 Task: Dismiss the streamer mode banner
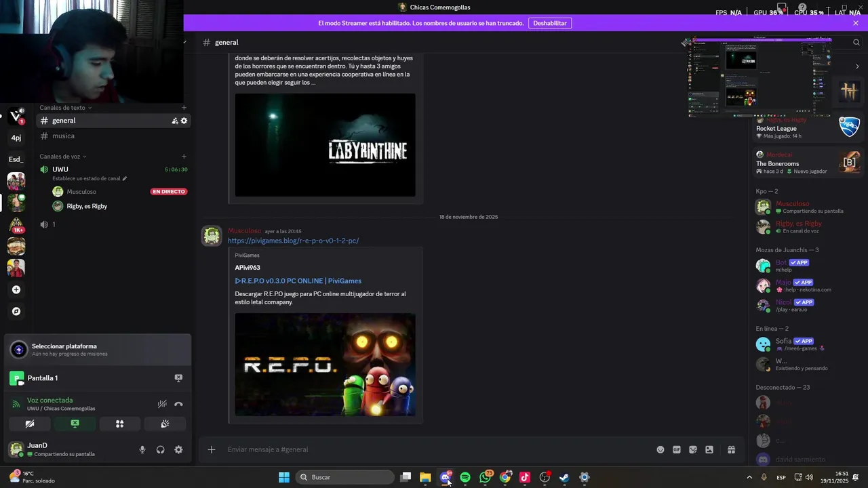coord(856,23)
